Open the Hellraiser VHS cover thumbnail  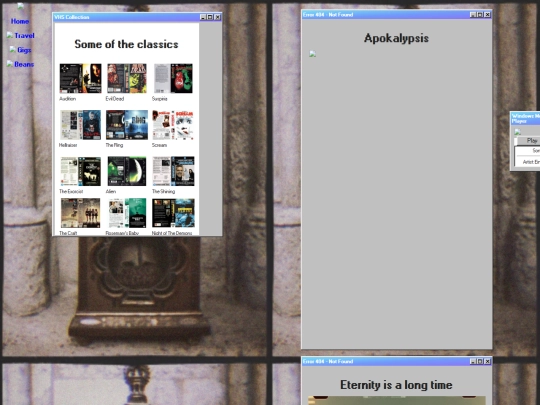pyautogui.click(x=80, y=125)
